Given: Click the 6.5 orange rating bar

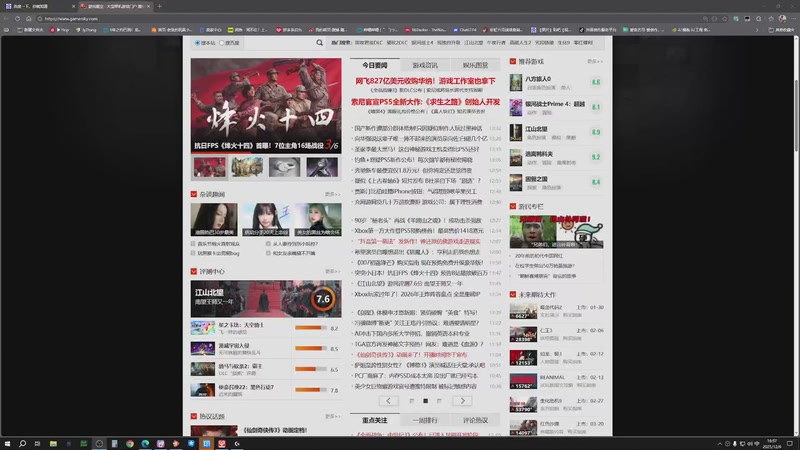Looking at the screenshot, I should [311, 369].
